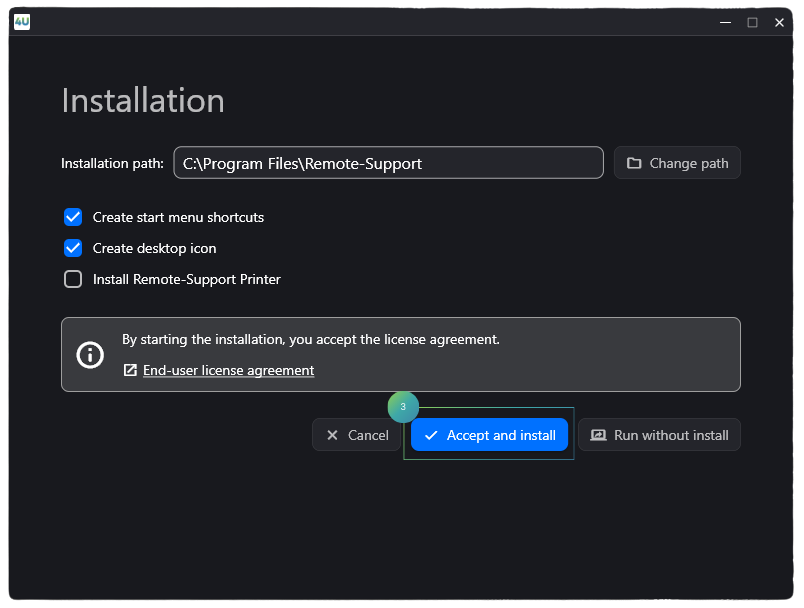Screen dimensions: 804x608
Task: Click the info circle icon in license notice
Action: 91,355
